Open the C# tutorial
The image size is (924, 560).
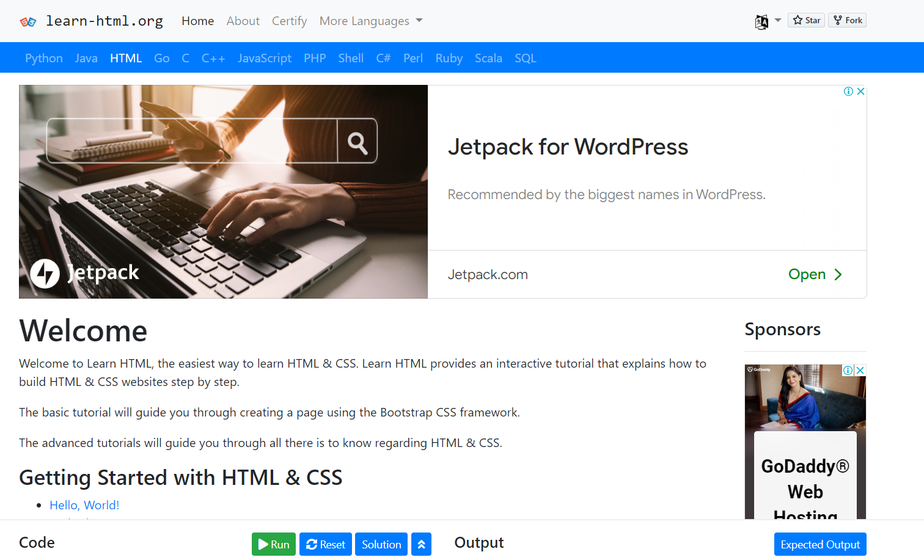point(383,58)
